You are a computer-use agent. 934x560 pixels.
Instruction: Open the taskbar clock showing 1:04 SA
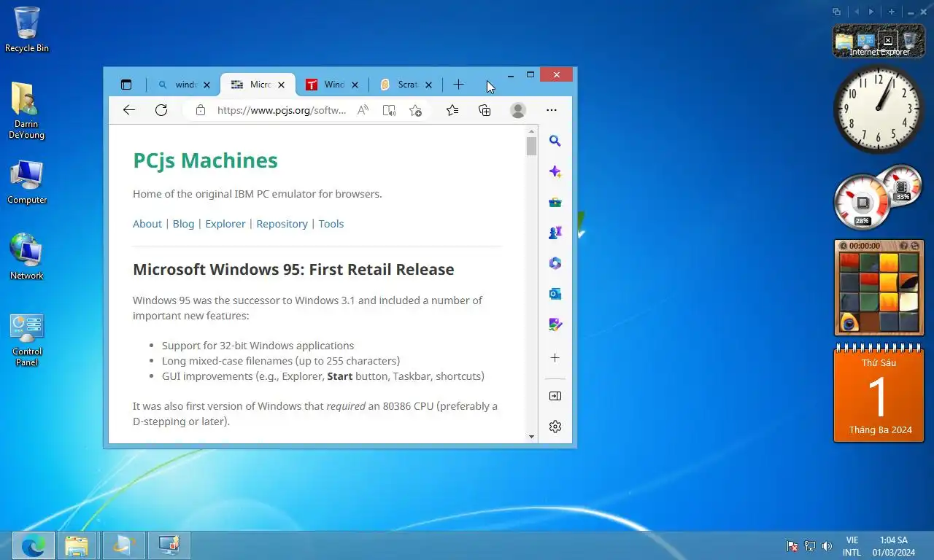894,546
